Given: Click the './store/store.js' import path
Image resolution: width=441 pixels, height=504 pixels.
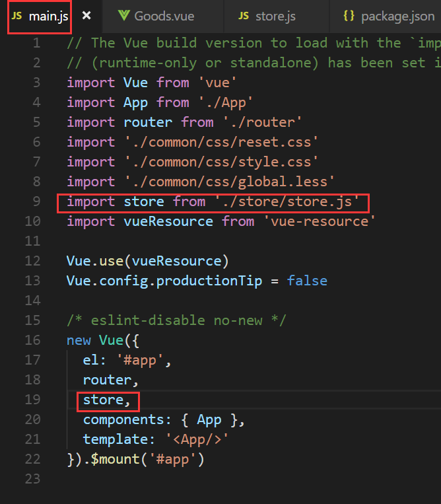Looking at the screenshot, I should click(x=287, y=202).
